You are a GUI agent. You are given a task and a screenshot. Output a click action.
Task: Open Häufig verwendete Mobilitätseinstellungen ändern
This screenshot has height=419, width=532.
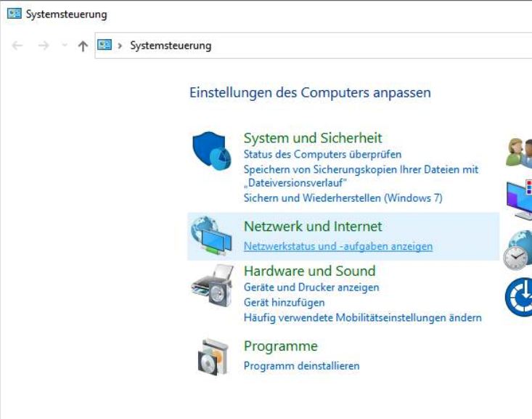tap(362, 317)
